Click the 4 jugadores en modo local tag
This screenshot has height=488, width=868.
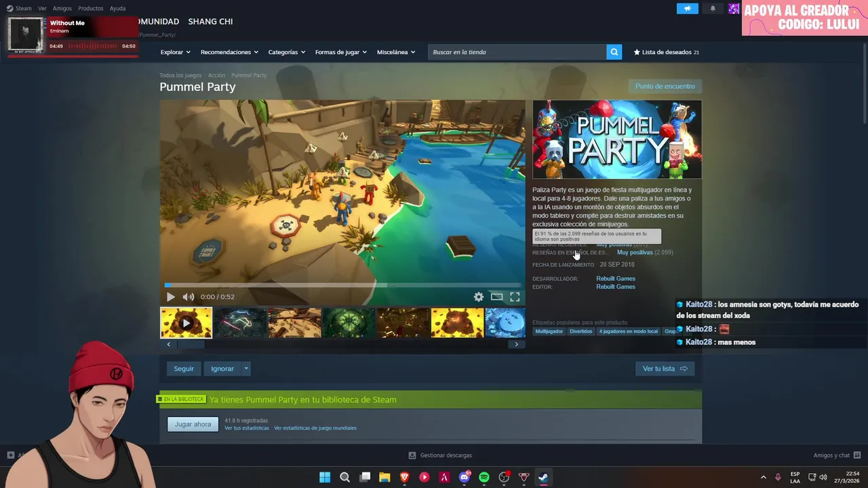coord(629,331)
